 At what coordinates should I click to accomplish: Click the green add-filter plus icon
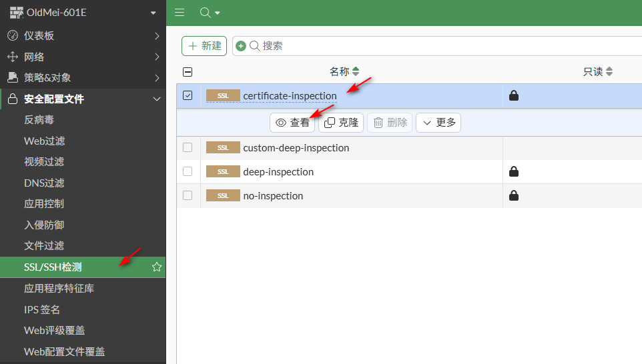(x=241, y=46)
